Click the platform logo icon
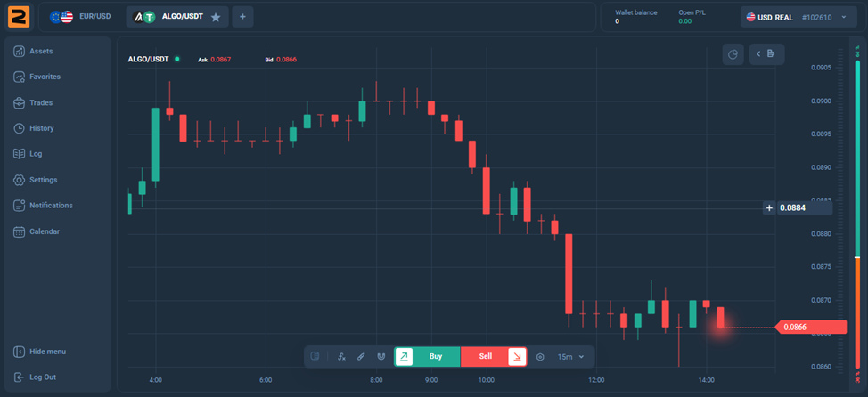 pyautogui.click(x=18, y=17)
